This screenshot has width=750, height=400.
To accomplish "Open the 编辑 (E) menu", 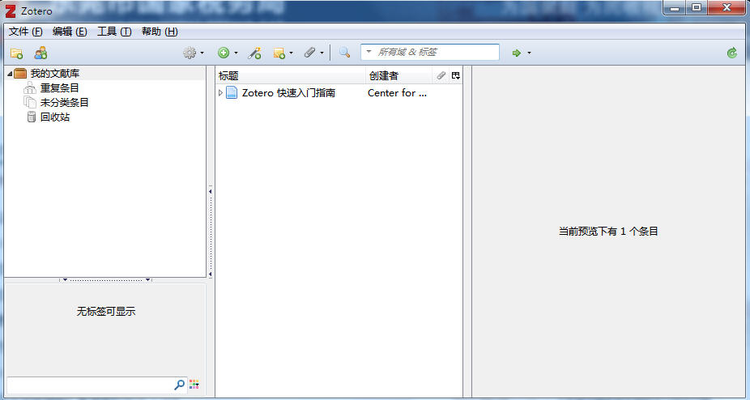I will tap(70, 32).
